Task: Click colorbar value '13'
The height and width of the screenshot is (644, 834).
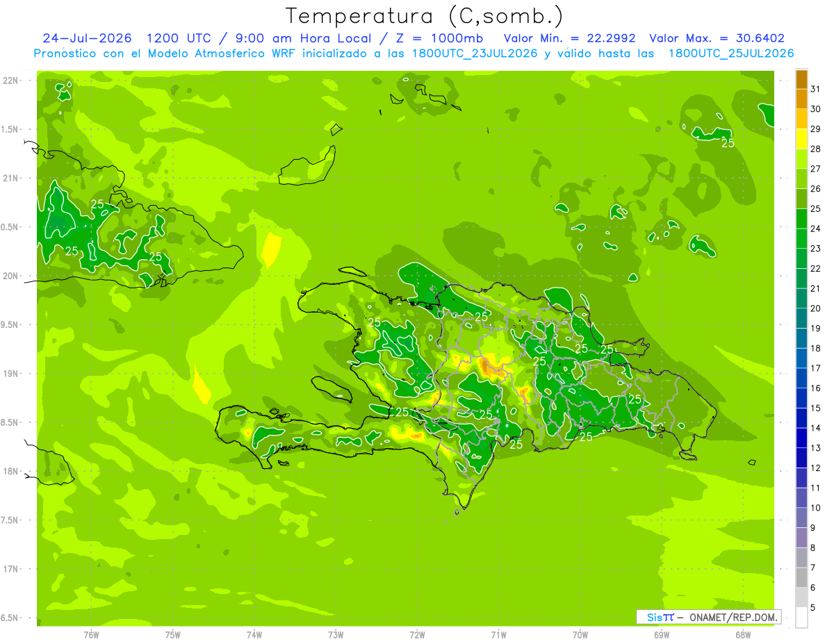Action: click(x=816, y=447)
